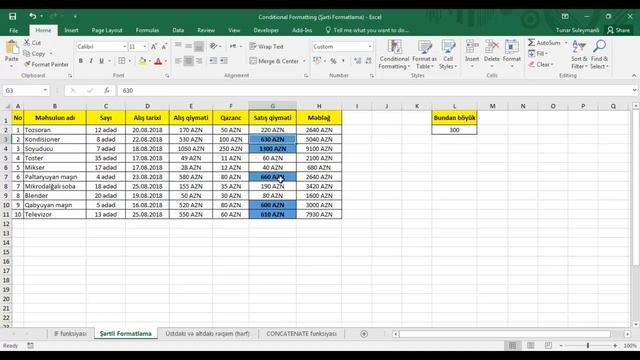Click Orientation text-angle icon
This screenshot has width=640, height=360.
pos(213,47)
